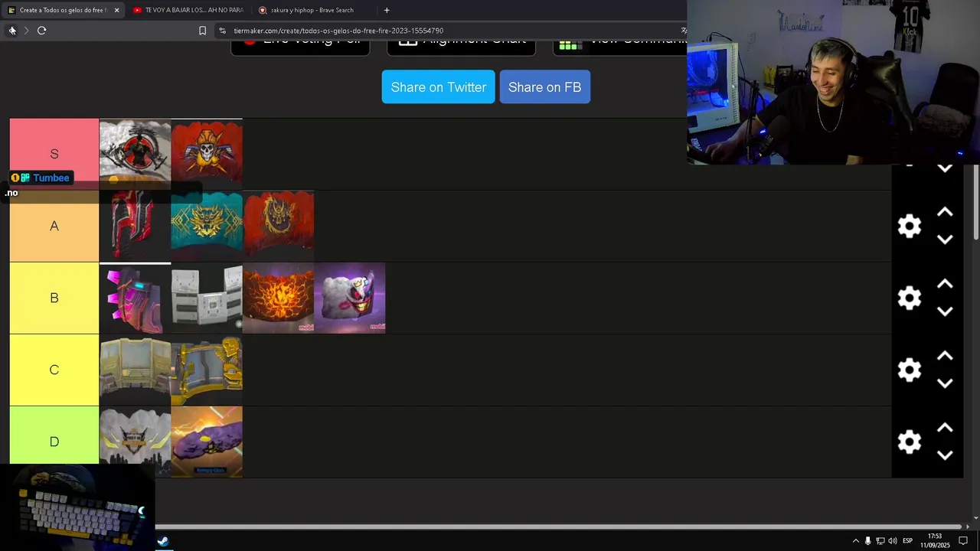
Task: Click the vertical page scrollbar thumb
Action: click(x=975, y=203)
